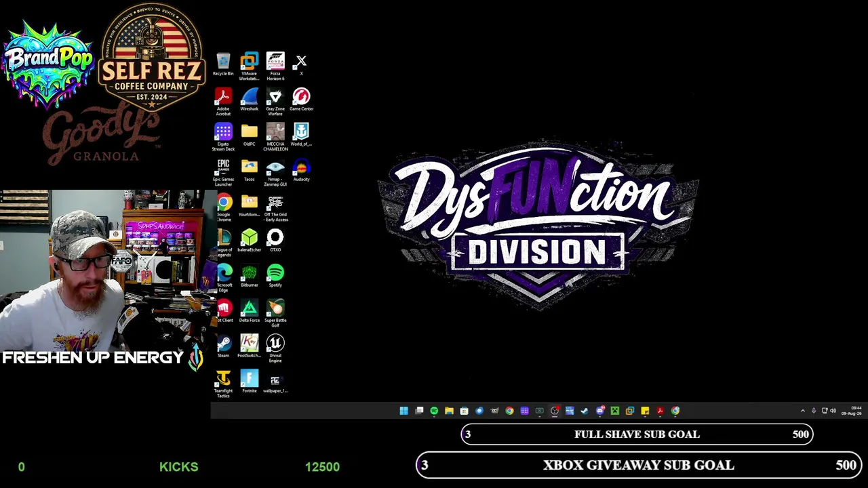Open Discord from the taskbar
The image size is (868, 488).
point(599,411)
